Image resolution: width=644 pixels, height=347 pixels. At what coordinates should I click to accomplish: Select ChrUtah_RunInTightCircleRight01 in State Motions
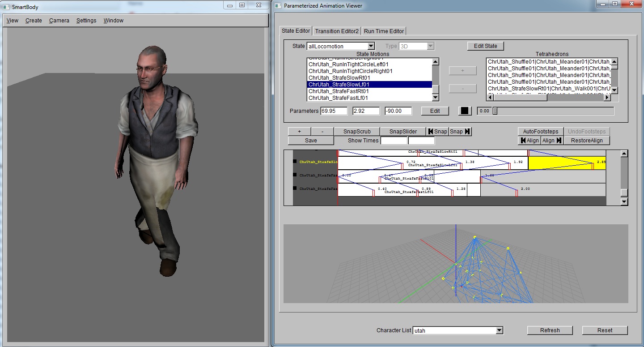(369, 71)
